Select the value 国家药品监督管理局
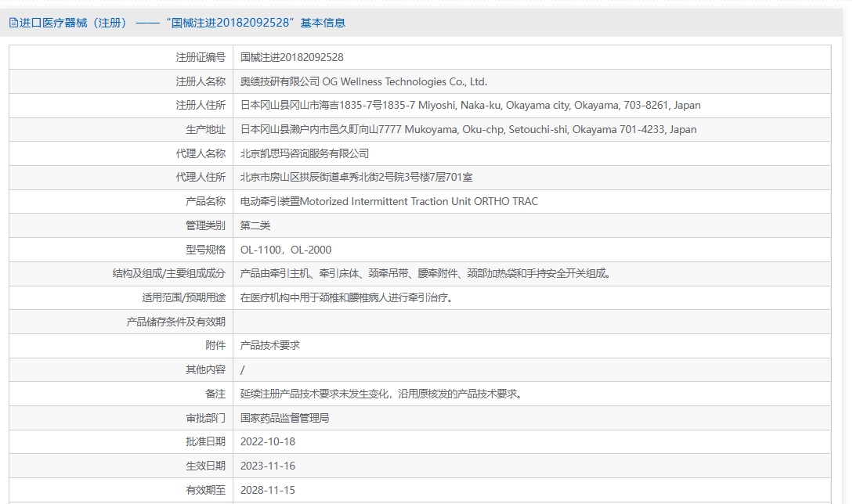The image size is (853, 504). click(x=284, y=418)
